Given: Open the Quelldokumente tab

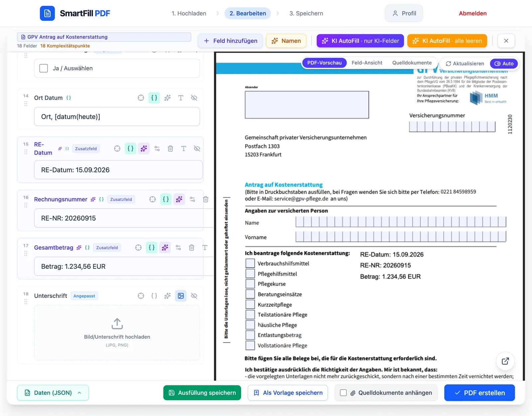Looking at the screenshot, I should (412, 63).
